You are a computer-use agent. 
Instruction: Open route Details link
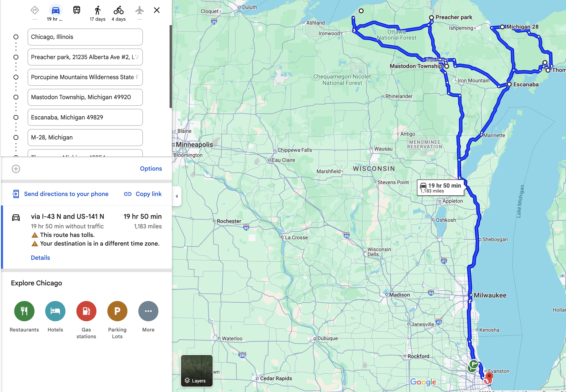pyautogui.click(x=40, y=257)
